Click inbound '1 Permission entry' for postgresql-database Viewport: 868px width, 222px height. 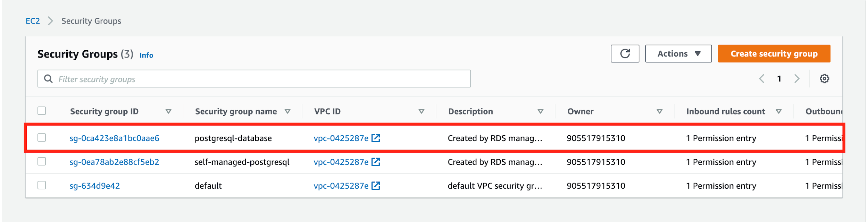point(721,138)
